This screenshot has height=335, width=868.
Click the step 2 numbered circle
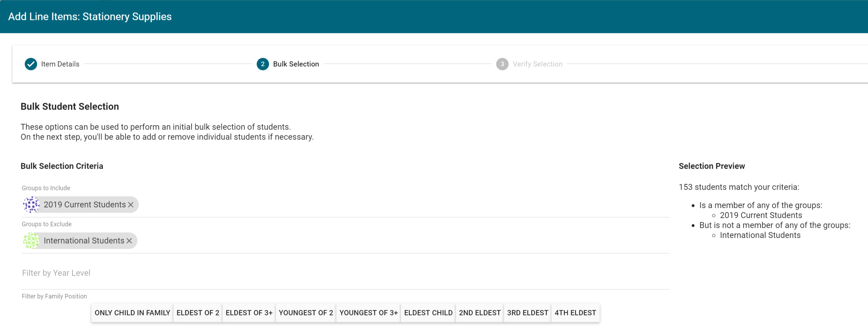coord(263,64)
